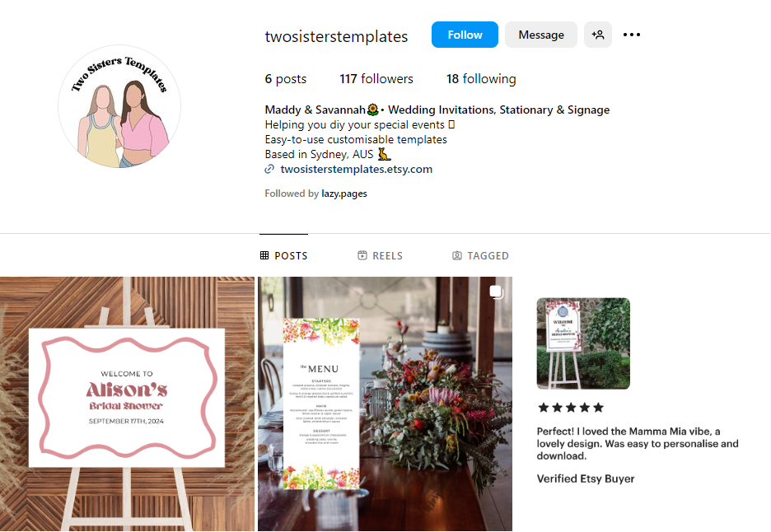Switch to the REELS tab
The height and width of the screenshot is (532, 771).
click(x=380, y=255)
